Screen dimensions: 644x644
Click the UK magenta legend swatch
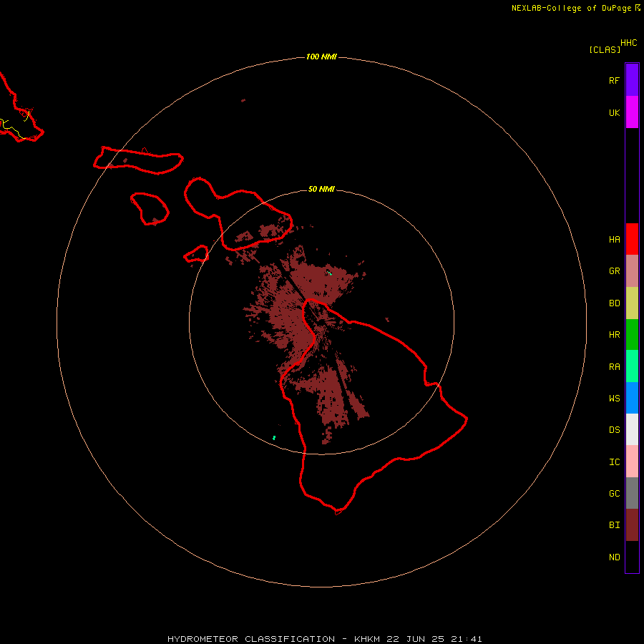[632, 112]
